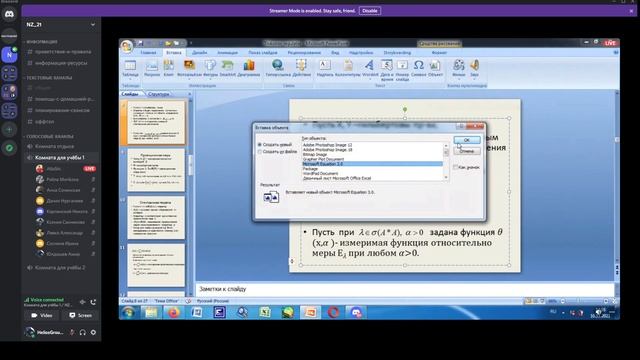Click OK in the Вставка объекта dialog

(x=467, y=140)
